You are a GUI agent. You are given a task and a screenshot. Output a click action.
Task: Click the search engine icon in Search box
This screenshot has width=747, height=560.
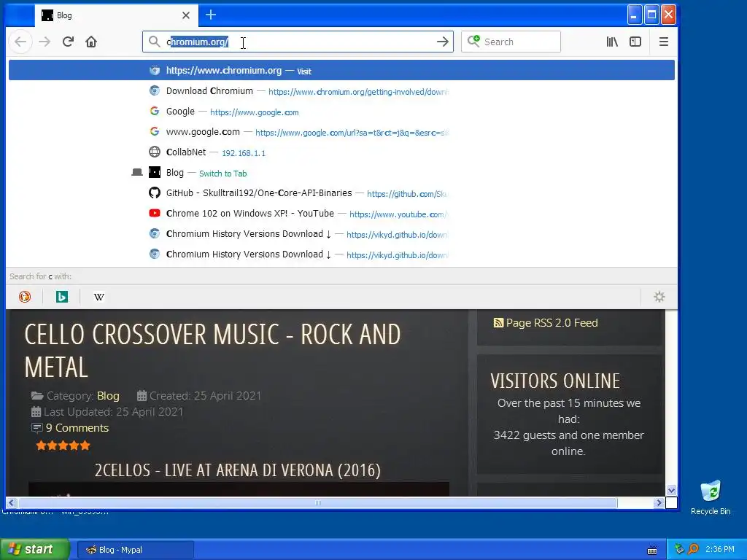click(x=473, y=42)
